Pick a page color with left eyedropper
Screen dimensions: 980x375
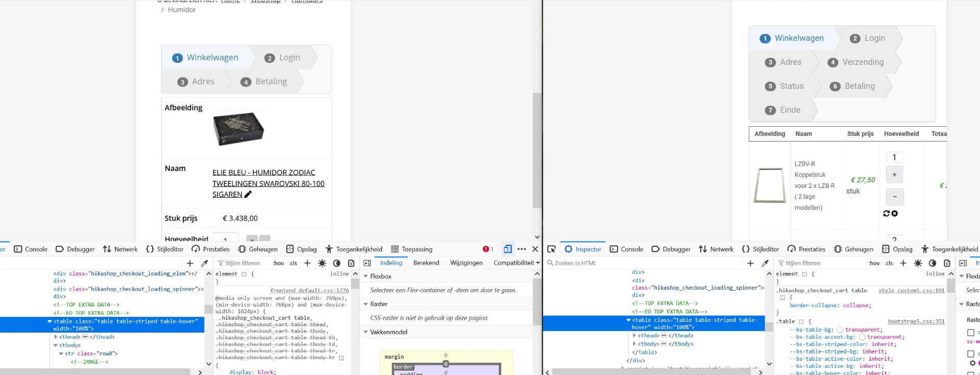[x=204, y=263]
